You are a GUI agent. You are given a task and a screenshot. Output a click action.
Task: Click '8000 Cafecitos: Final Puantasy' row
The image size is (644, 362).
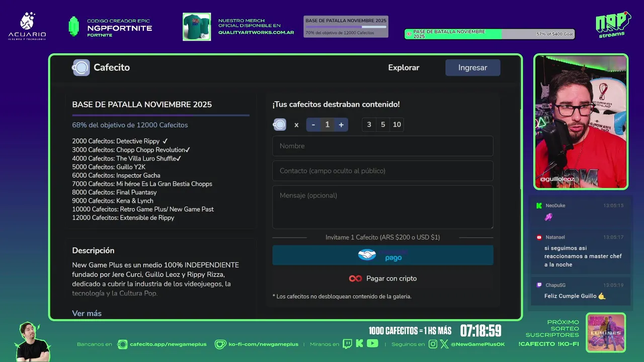(114, 193)
